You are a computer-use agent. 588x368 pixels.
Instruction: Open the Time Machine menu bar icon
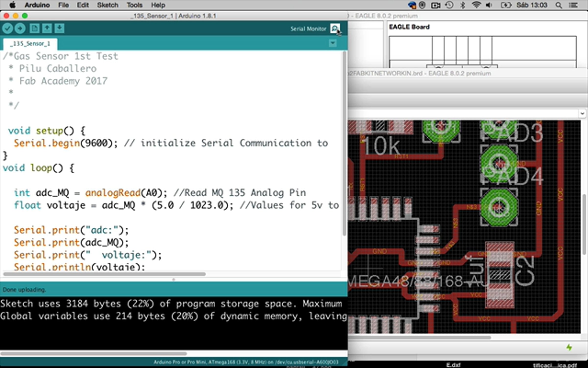pyautogui.click(x=449, y=5)
